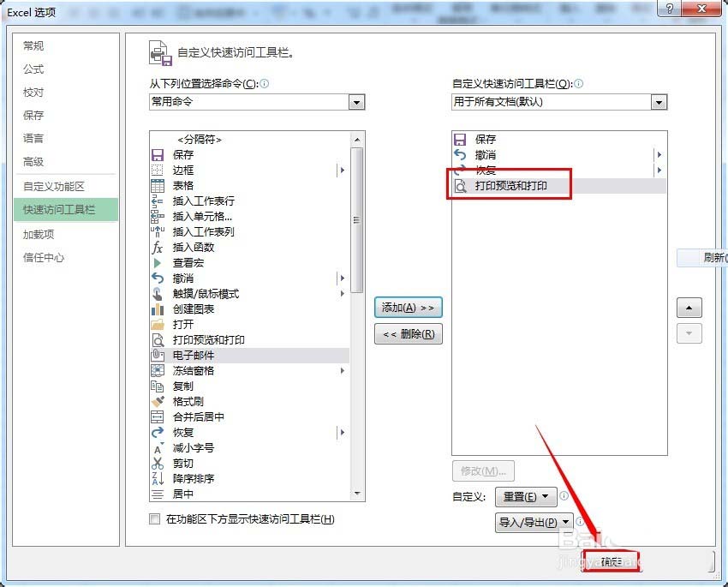
Task: Click the command list scrollbar thumb
Action: (356, 220)
